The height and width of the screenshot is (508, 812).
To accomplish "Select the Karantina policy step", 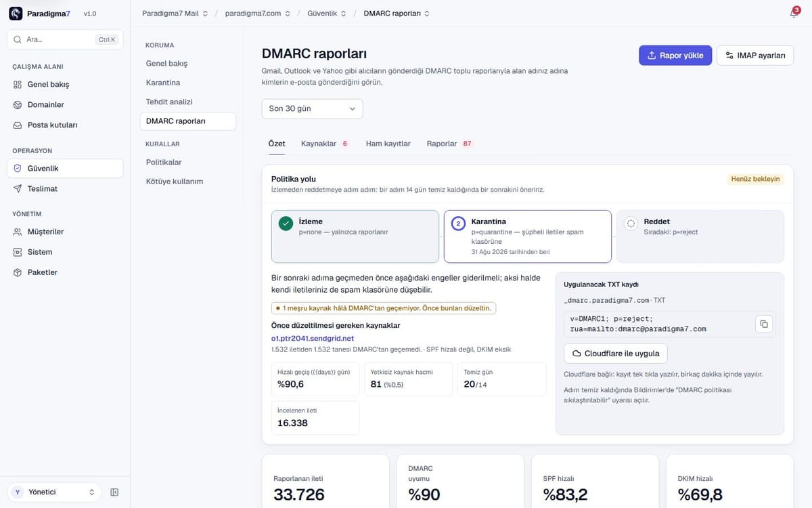I will click(x=528, y=236).
